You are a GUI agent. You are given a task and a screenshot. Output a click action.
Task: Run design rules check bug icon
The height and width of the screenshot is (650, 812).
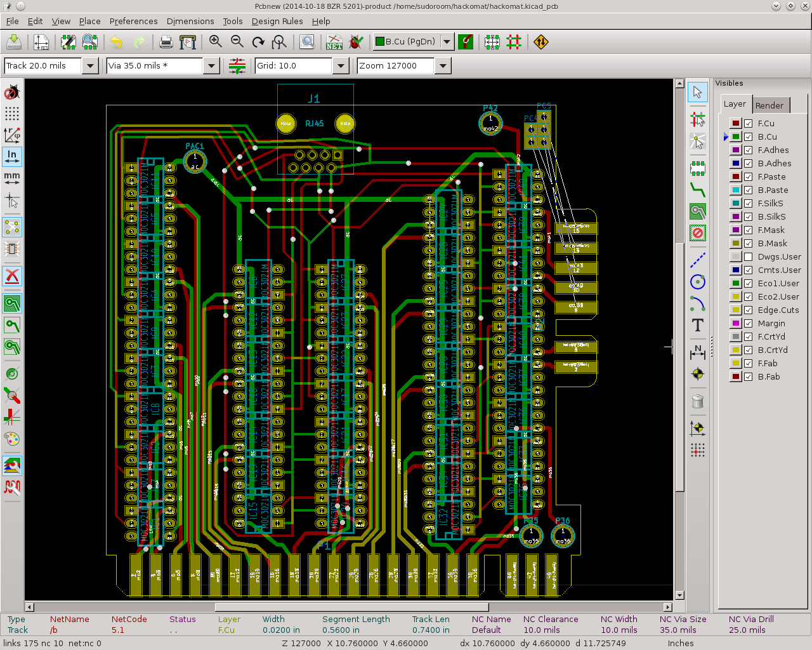point(356,42)
